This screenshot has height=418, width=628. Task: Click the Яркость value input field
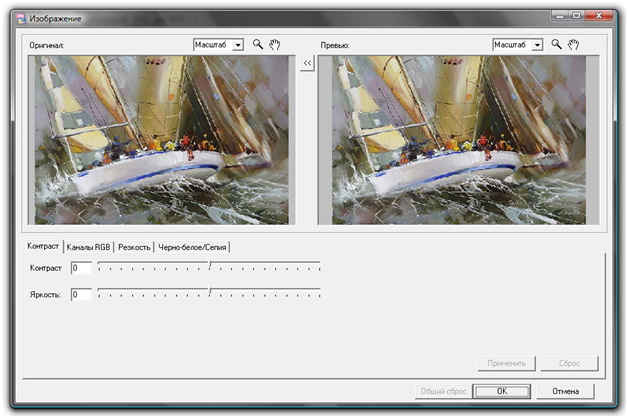81,294
